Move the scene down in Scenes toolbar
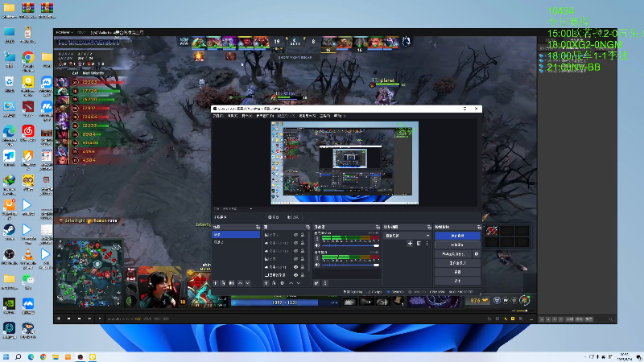The image size is (644, 362). click(x=248, y=283)
